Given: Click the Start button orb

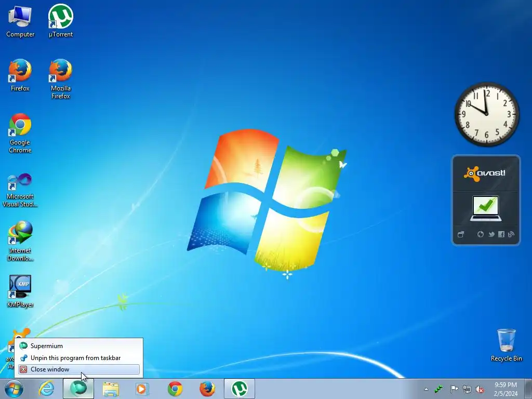Looking at the screenshot, I should (x=14, y=389).
